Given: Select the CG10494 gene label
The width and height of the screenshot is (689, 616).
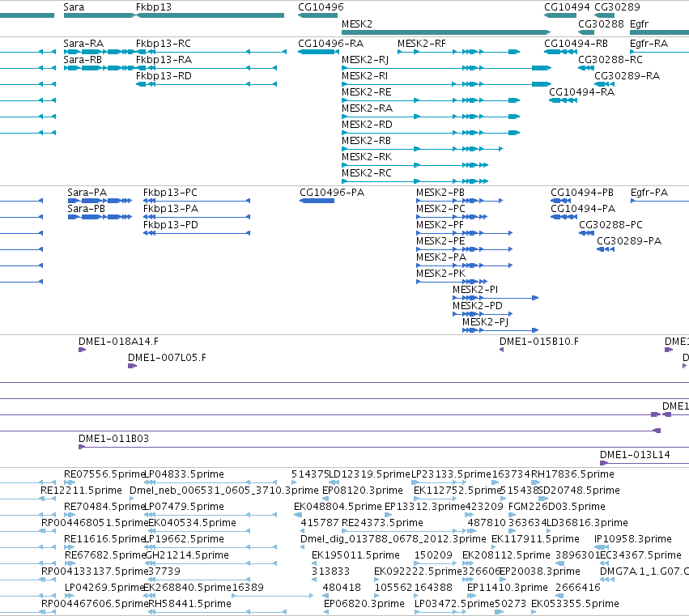Looking at the screenshot, I should click(x=567, y=7).
